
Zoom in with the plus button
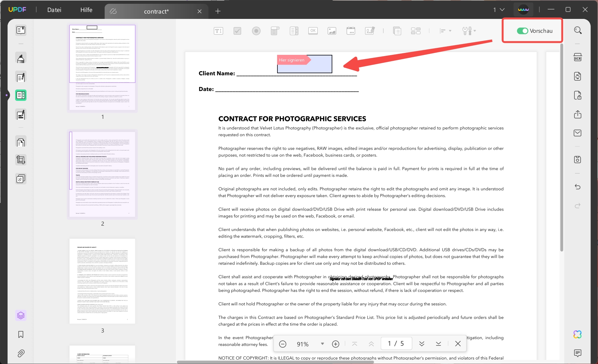point(336,344)
